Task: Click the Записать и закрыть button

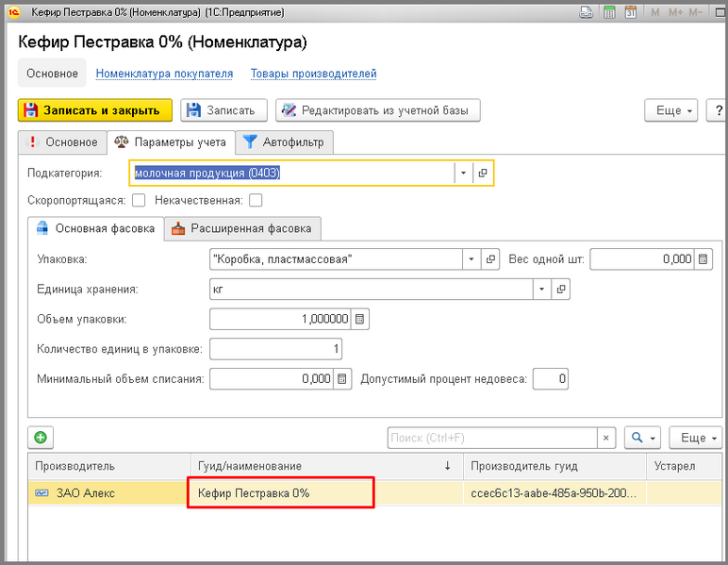Action: [x=95, y=110]
